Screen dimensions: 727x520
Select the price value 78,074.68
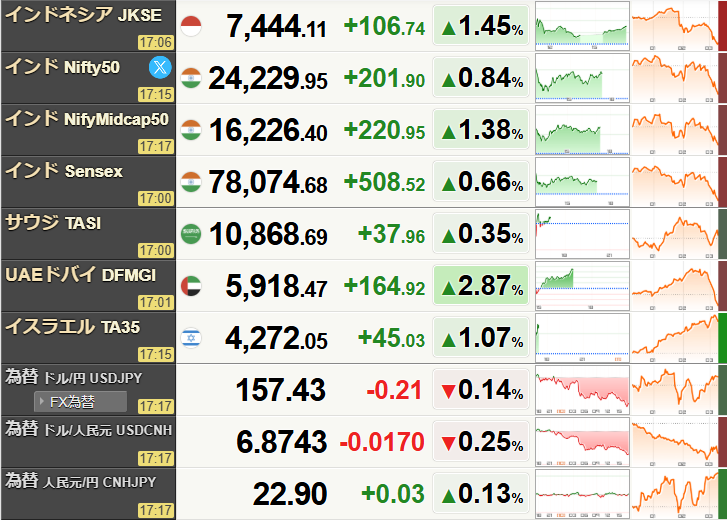[268, 182]
